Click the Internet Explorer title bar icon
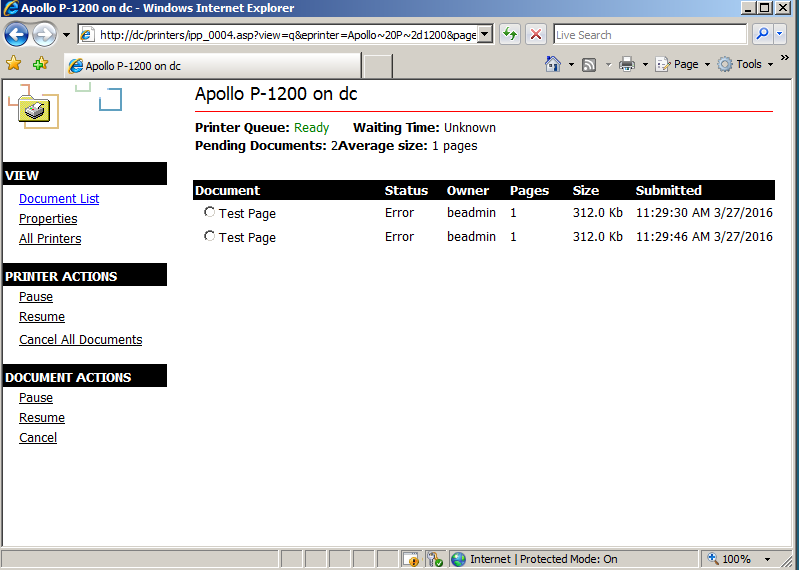The width and height of the screenshot is (799, 570). pyautogui.click(x=10, y=8)
